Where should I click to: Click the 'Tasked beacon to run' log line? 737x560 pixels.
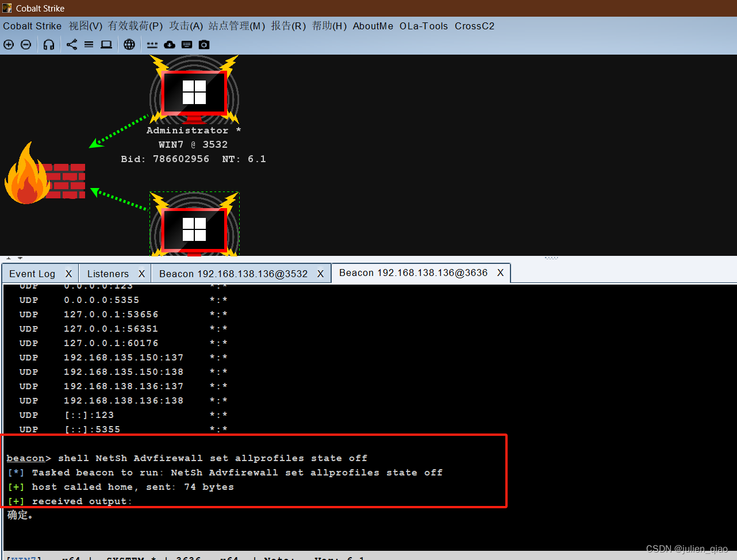pos(225,473)
